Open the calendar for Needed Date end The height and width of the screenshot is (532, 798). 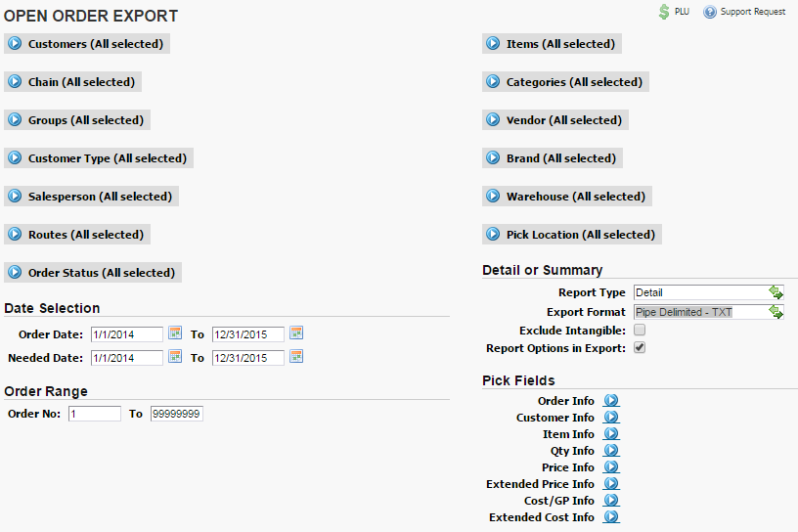tap(296, 356)
